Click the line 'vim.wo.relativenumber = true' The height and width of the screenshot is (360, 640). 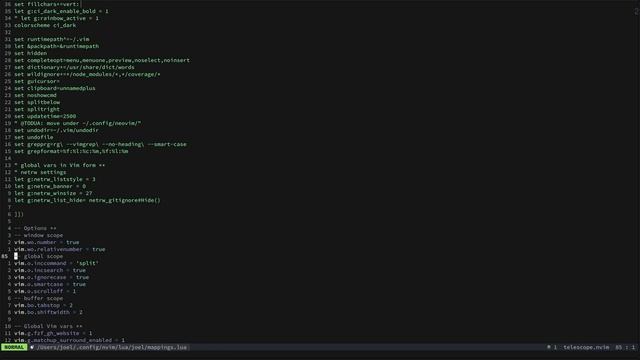point(60,249)
